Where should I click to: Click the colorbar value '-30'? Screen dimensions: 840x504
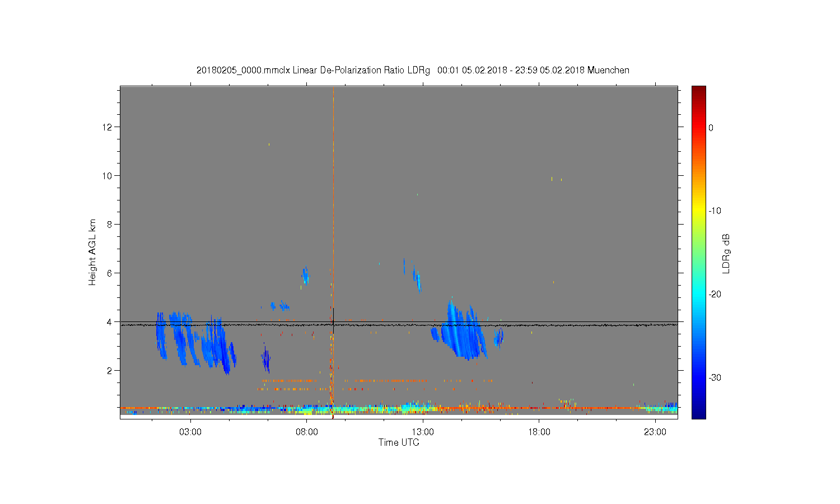(x=715, y=378)
